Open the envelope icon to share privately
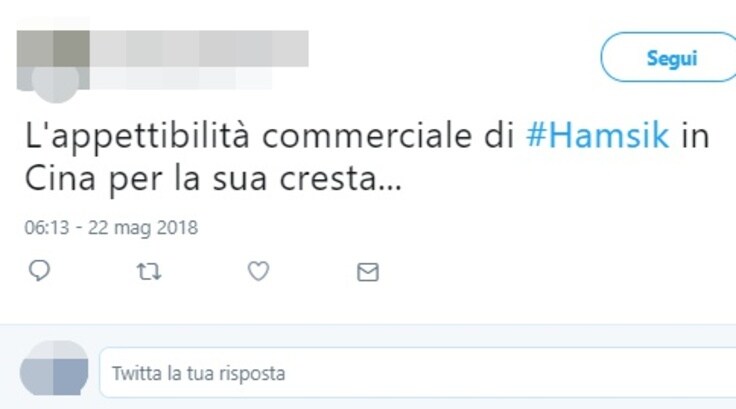Image resolution: width=736 pixels, height=409 pixels. [x=368, y=272]
